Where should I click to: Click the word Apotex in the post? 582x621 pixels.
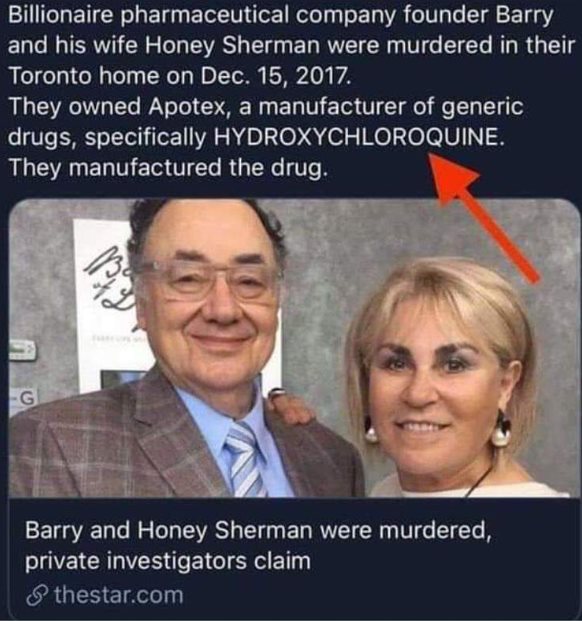(x=189, y=107)
